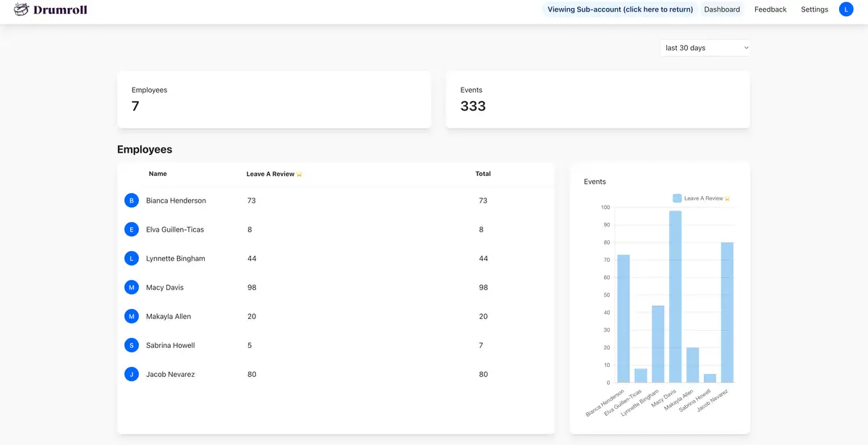Click the Bianca Henderson bar in chart

(623, 318)
